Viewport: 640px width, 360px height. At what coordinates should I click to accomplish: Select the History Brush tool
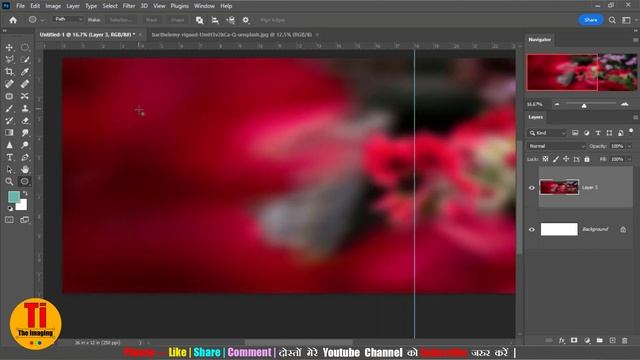click(9, 121)
